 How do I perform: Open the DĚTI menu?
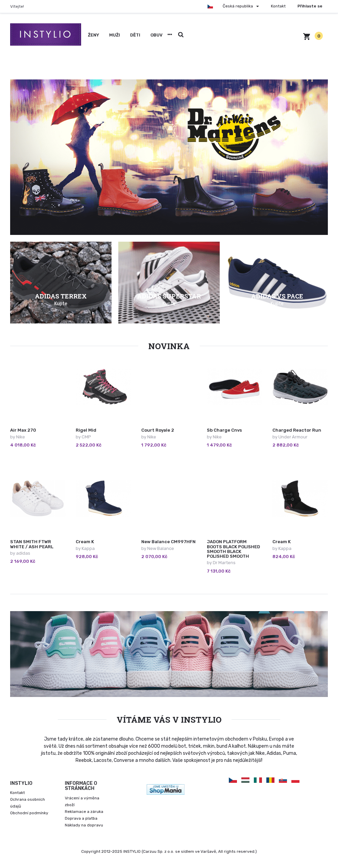click(x=135, y=35)
